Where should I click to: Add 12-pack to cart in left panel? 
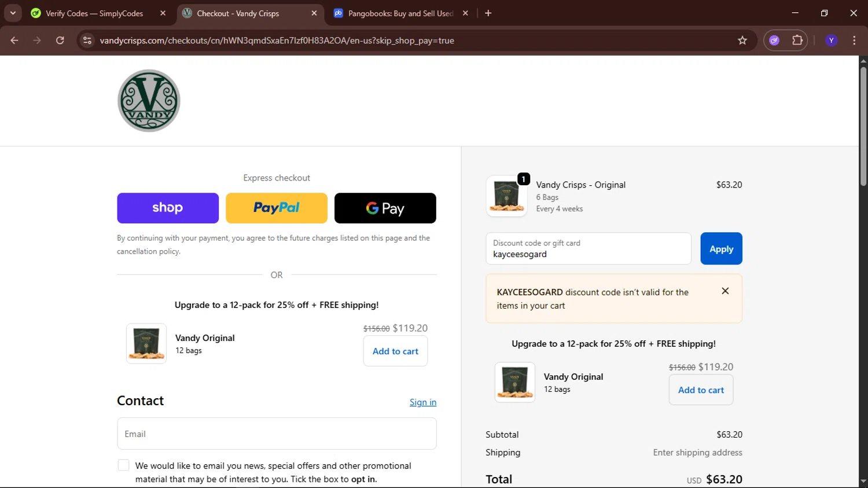click(395, 351)
